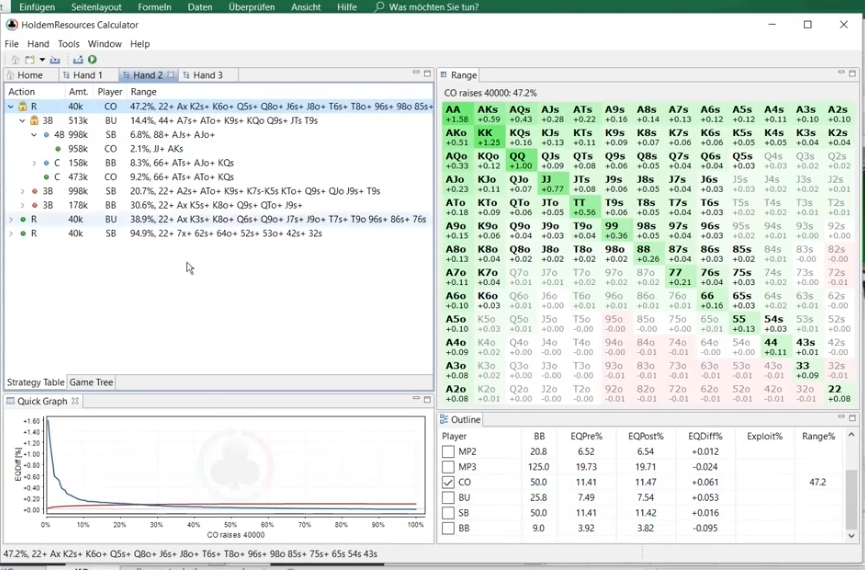Open the dropdown arrow beside New hand icon

tap(42, 60)
